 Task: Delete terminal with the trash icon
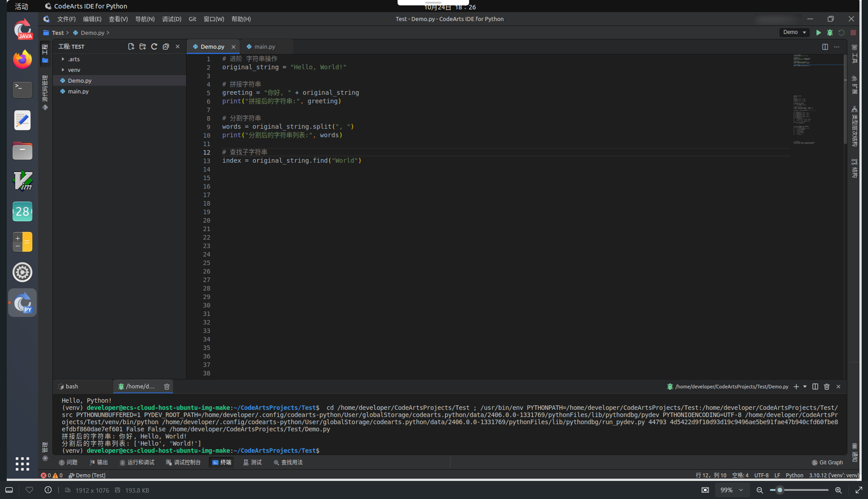(827, 386)
